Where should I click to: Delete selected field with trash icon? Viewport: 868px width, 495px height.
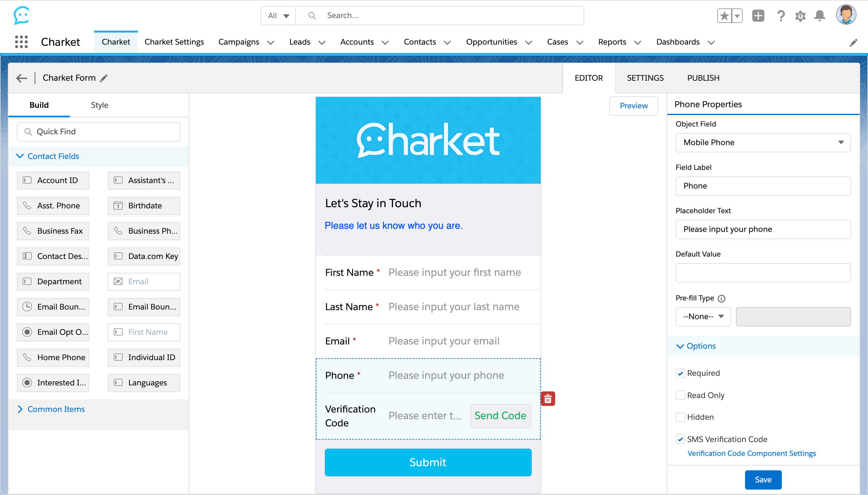(548, 398)
